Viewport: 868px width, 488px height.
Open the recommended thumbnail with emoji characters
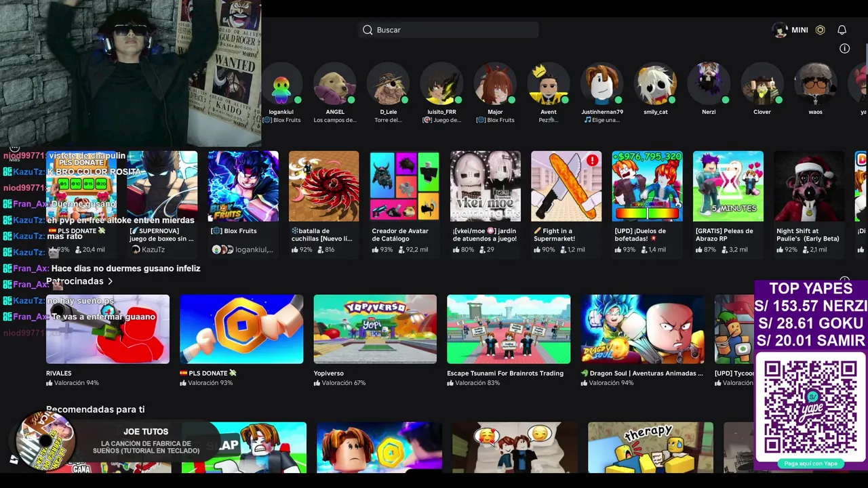(515, 447)
